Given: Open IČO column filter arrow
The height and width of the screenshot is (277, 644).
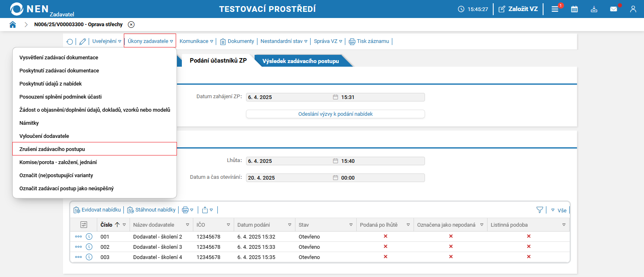Looking at the screenshot, I should 228,225.
